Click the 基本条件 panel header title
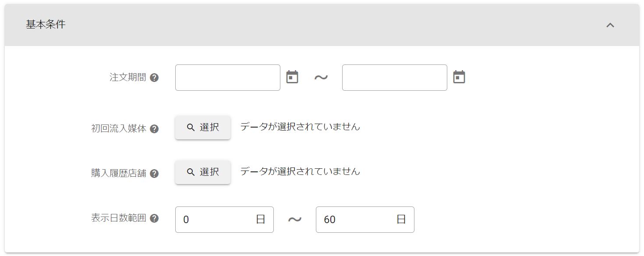Screen dimensions: 644x256 pyautogui.click(x=46, y=25)
